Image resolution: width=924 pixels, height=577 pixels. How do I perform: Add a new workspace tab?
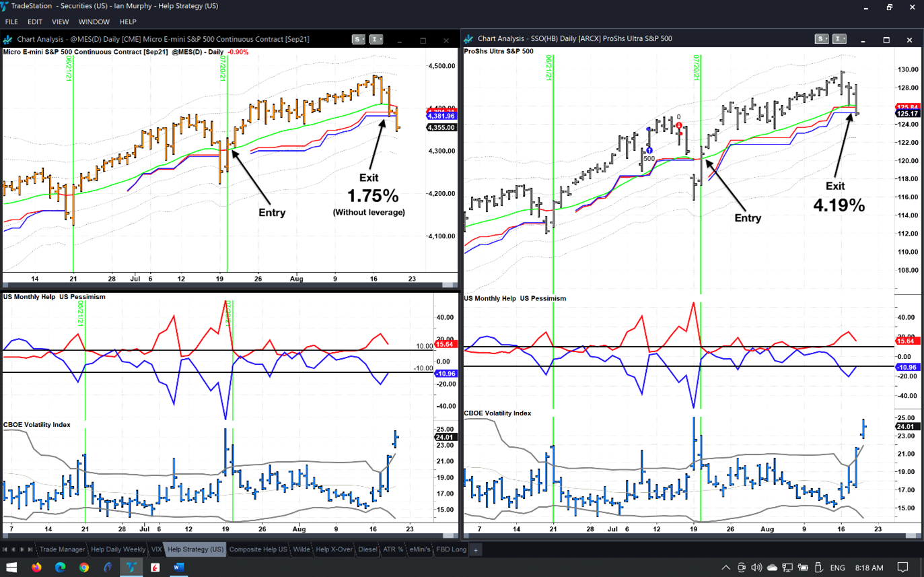click(475, 550)
